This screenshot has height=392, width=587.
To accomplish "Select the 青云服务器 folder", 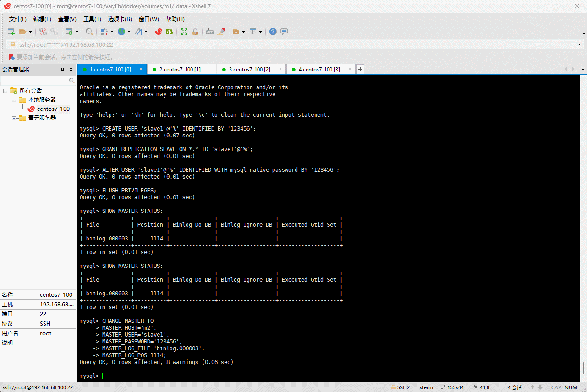I will coord(42,118).
